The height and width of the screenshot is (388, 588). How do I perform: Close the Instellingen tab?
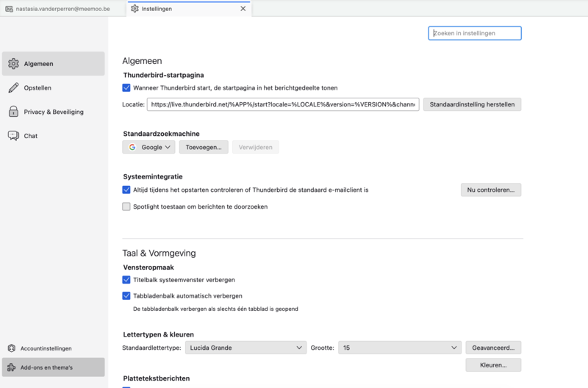point(243,9)
